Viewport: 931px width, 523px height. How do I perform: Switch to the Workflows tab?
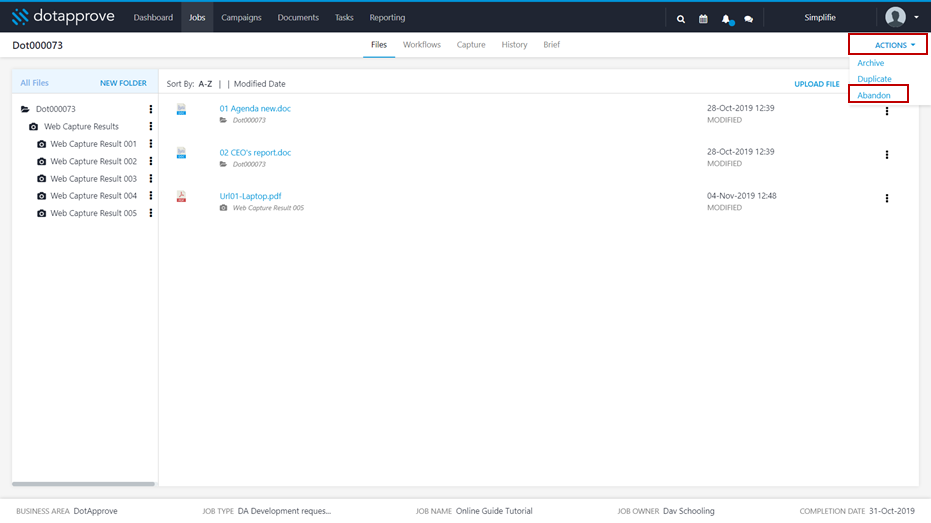(x=422, y=45)
